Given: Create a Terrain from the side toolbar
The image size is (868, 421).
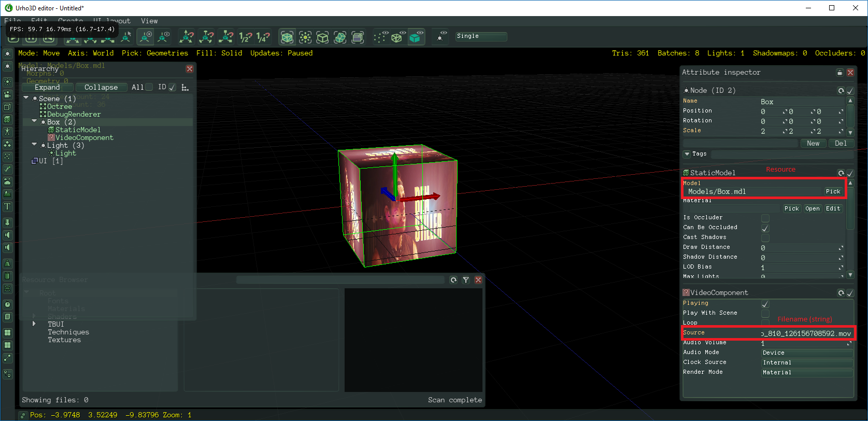Looking at the screenshot, I should click(x=7, y=194).
